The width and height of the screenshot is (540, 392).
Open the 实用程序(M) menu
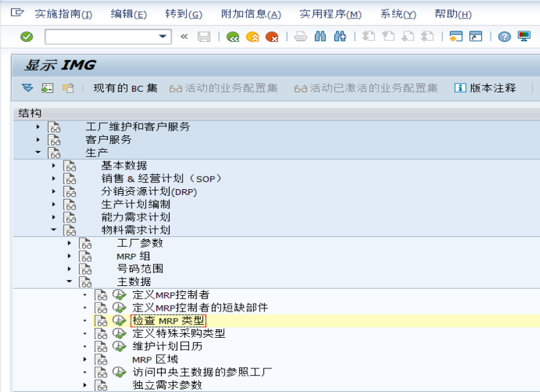(331, 14)
